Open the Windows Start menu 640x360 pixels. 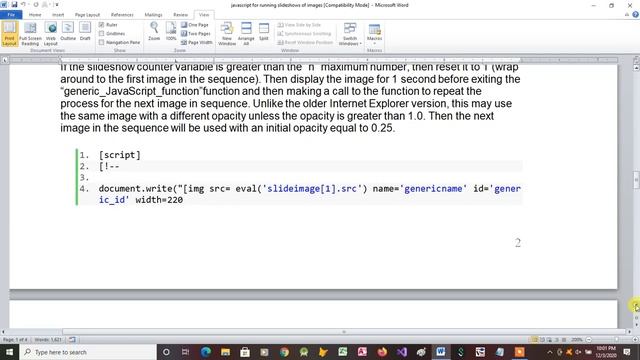(x=9, y=352)
